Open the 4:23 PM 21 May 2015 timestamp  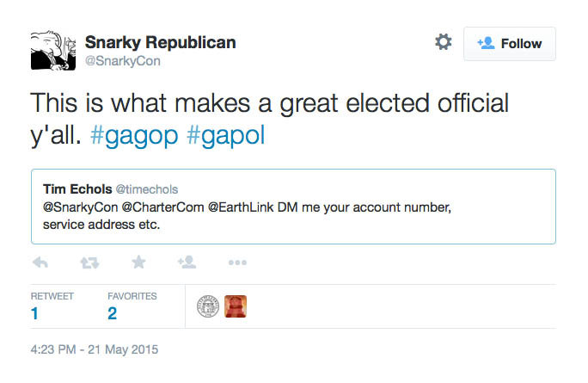click(x=95, y=349)
